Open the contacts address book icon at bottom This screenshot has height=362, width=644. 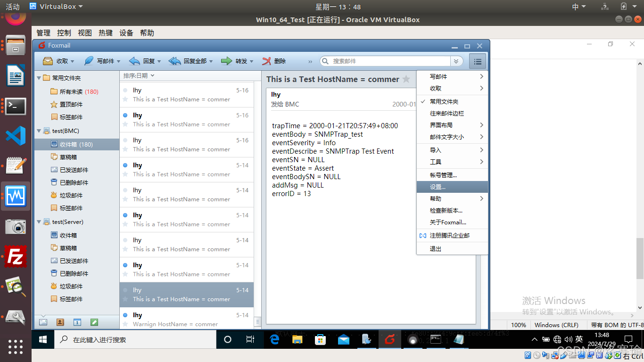point(60,322)
